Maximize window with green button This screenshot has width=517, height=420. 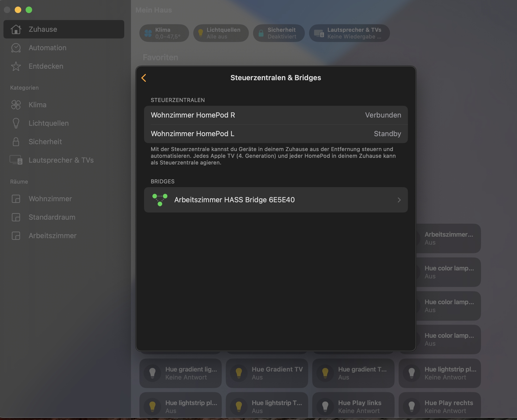[29, 10]
